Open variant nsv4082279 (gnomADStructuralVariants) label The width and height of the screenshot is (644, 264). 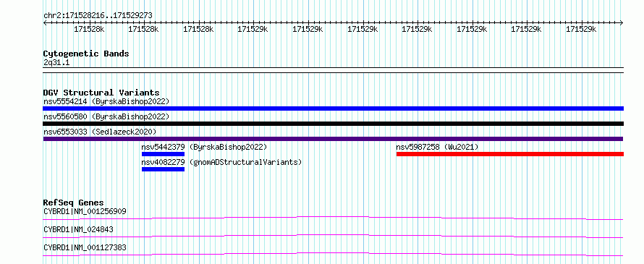click(222, 162)
